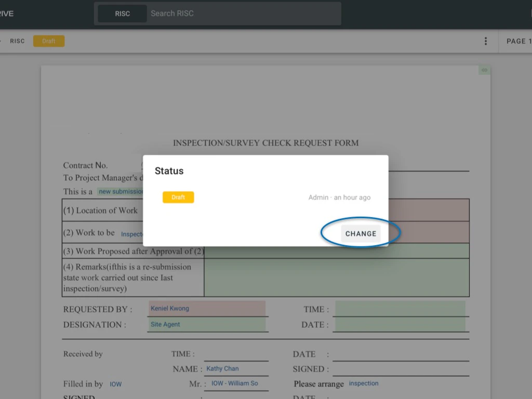
Task: Click the Draft chip inside Status dialog
Action: coord(178,197)
